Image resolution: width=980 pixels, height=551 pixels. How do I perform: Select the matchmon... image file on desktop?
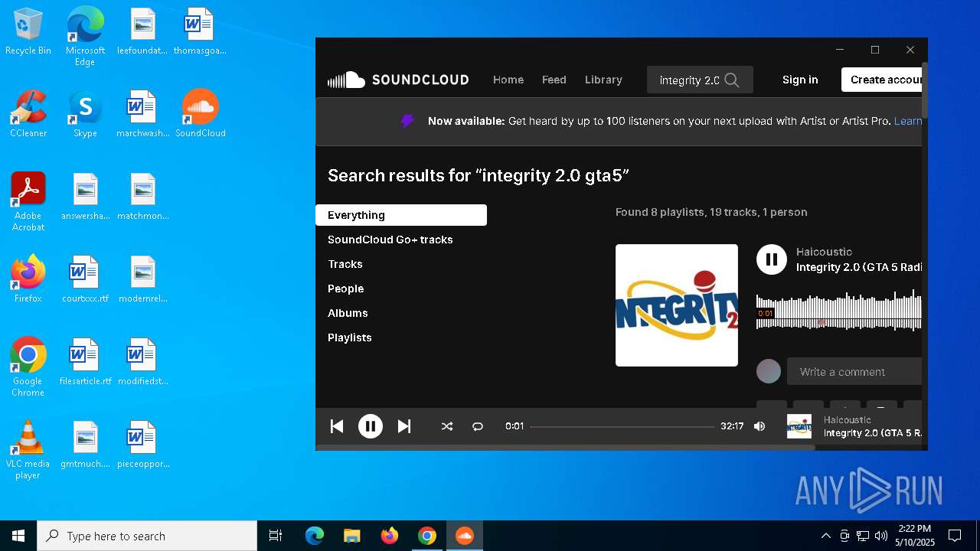(142, 196)
